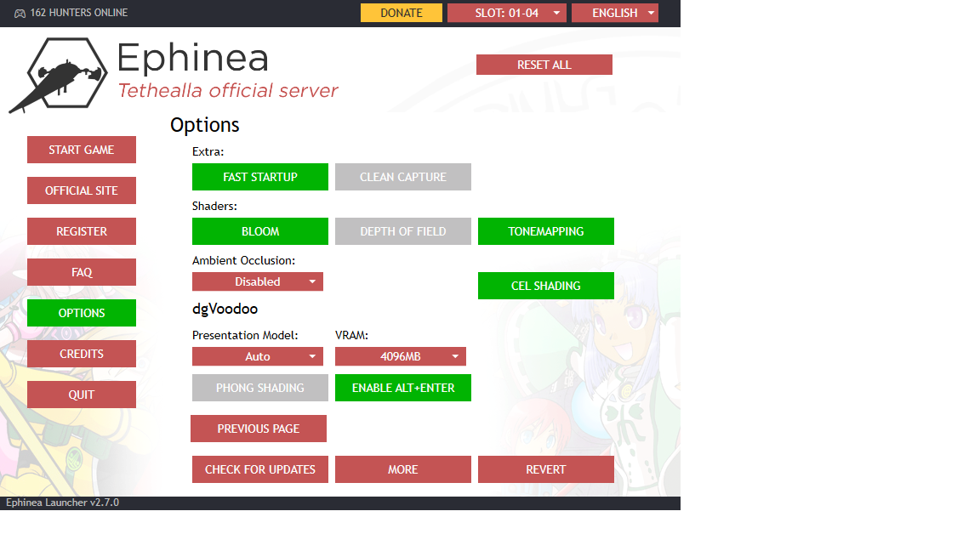Click the VRAM label
The width and height of the screenshot is (980, 551).
tap(352, 336)
